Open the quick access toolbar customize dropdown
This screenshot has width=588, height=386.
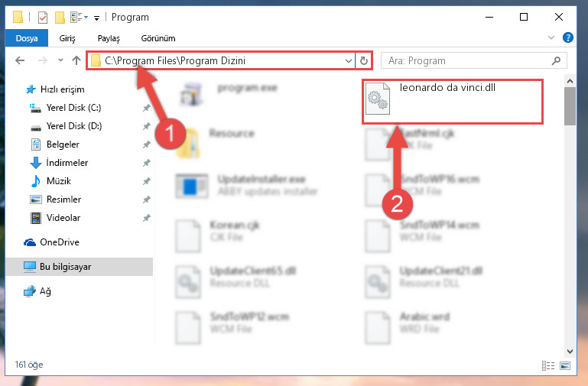click(x=97, y=18)
